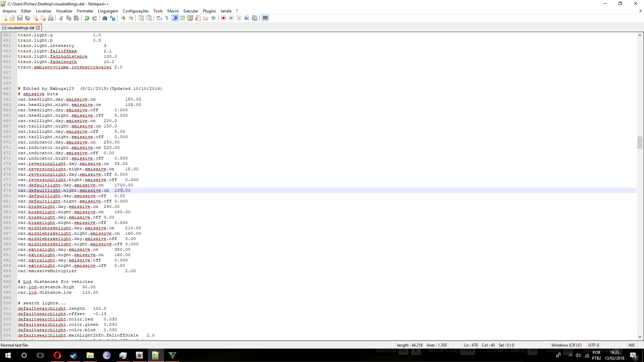Click the Save file toolbar icon
Image resolution: width=644 pixels, height=362 pixels.
tap(20, 18)
